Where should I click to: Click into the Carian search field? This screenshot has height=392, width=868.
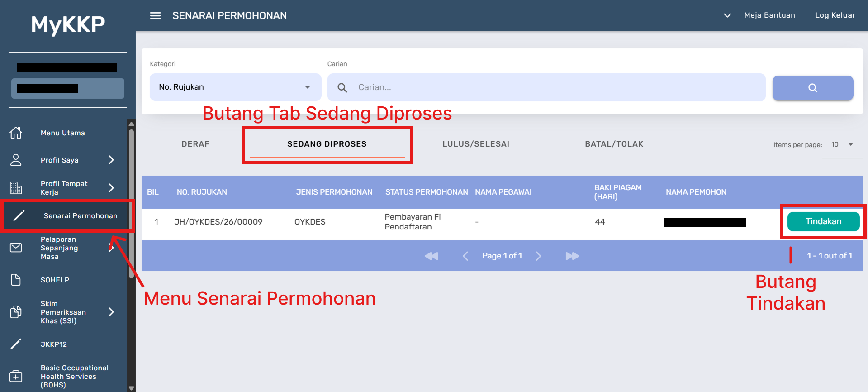(556, 87)
